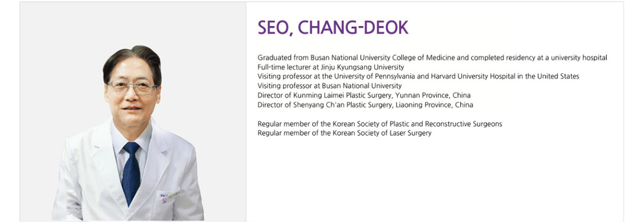Click the SEO, CHANG-DEOK name heading

(x=333, y=28)
